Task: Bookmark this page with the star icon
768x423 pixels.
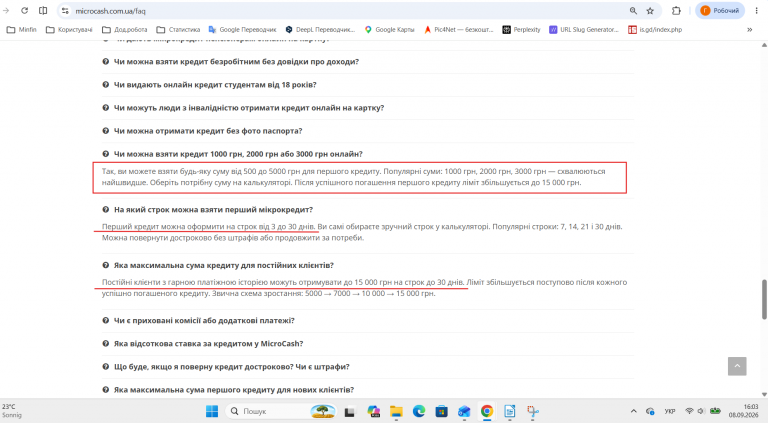Action: pos(650,11)
